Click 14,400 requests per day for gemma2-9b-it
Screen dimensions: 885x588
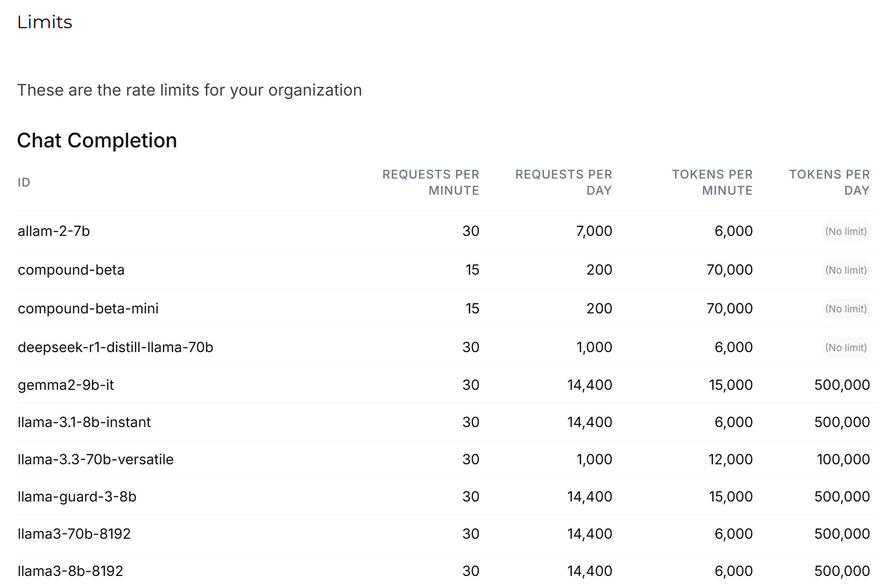590,385
